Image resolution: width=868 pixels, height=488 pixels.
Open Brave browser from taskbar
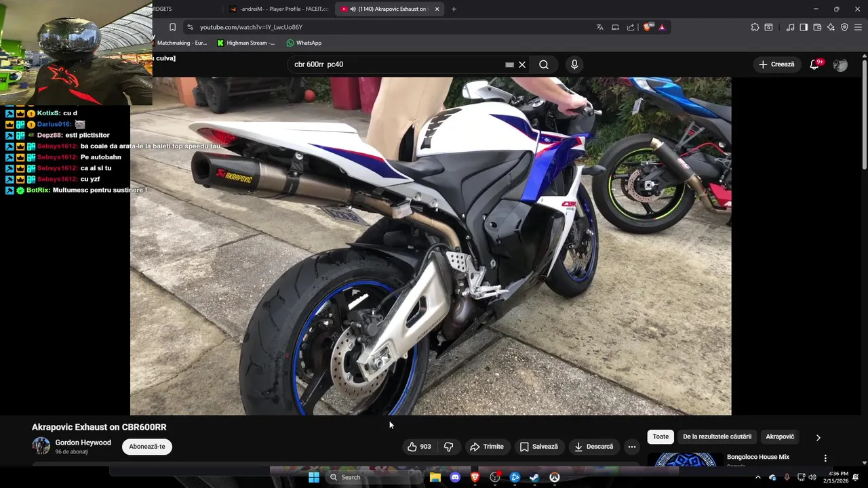(x=475, y=477)
